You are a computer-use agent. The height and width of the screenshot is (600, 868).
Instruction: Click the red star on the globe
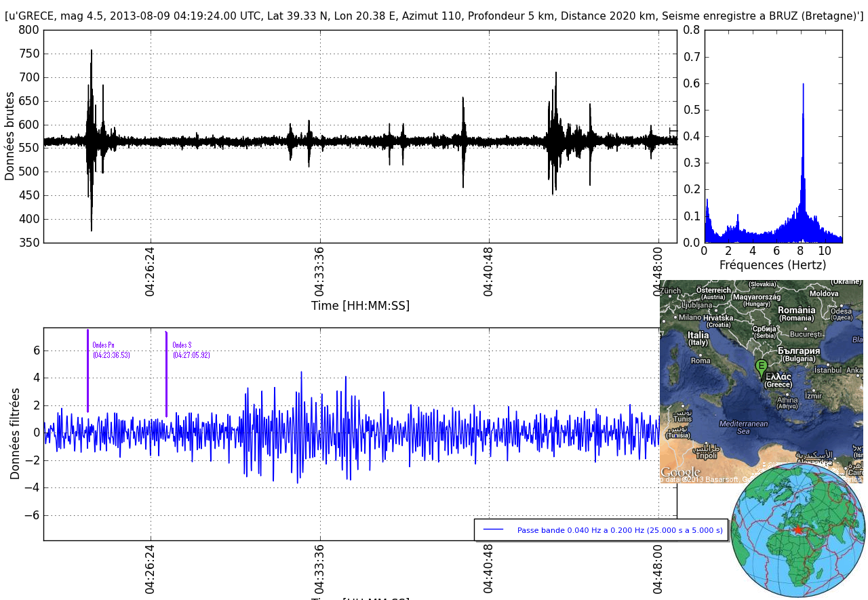pyautogui.click(x=798, y=529)
